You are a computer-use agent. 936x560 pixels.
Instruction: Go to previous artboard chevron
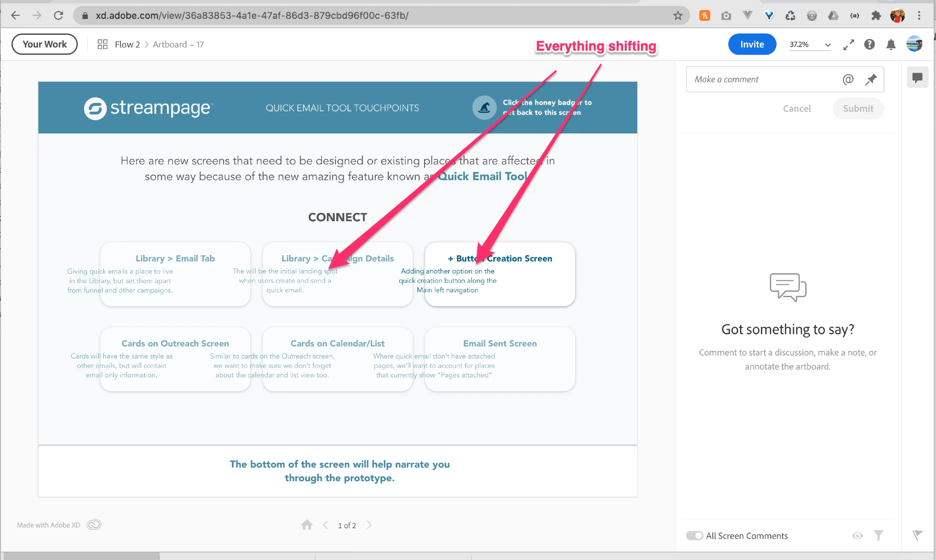pos(325,525)
